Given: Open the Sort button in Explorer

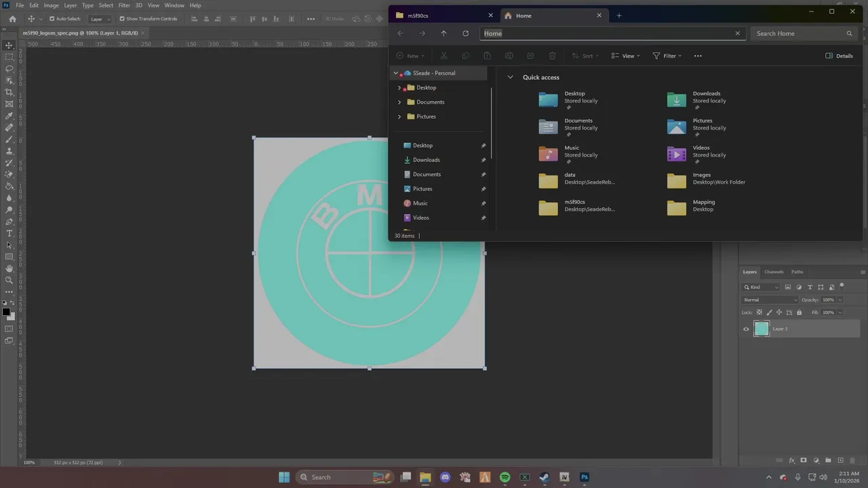Looking at the screenshot, I should coord(587,56).
